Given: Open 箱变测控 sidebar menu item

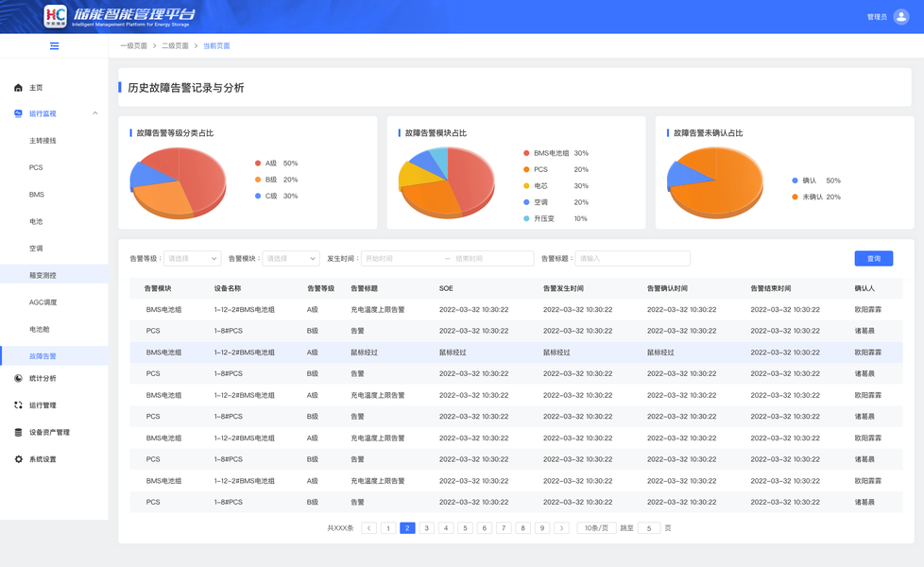Looking at the screenshot, I should pos(54,275).
